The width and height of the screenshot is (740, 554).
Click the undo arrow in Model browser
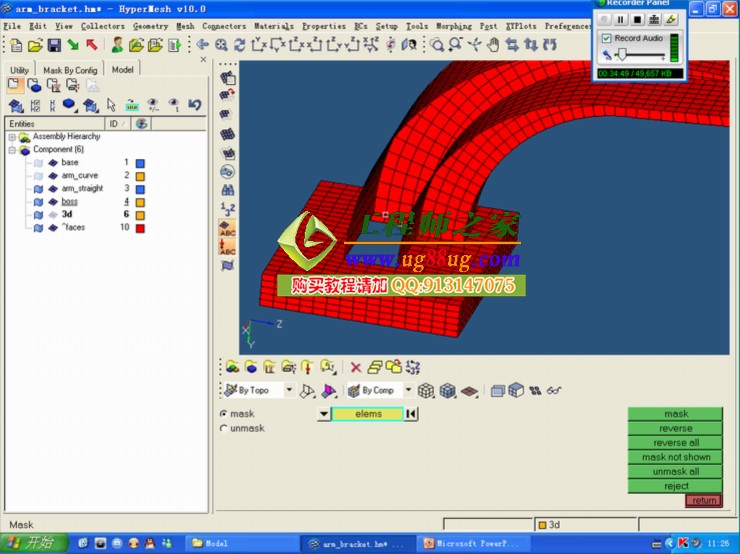(x=194, y=105)
